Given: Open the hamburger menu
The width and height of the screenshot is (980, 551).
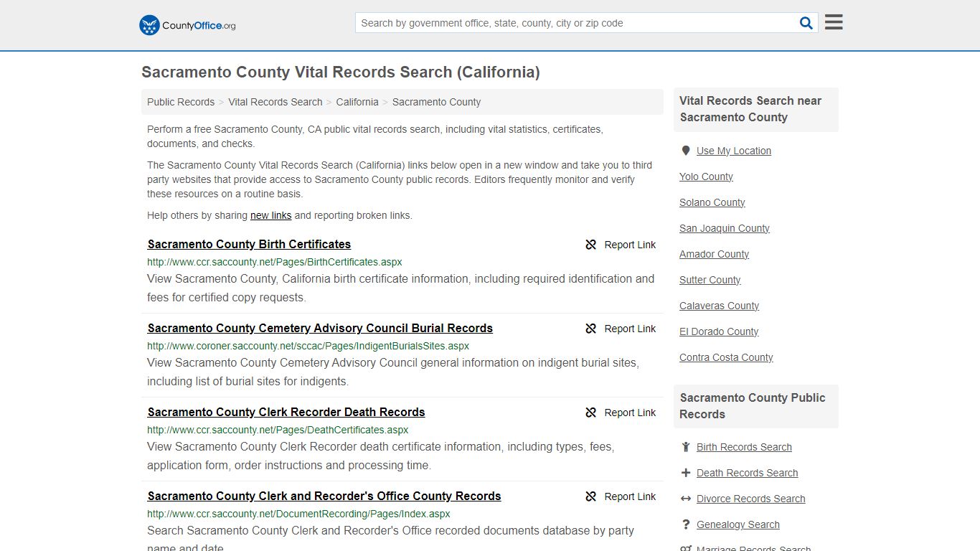Looking at the screenshot, I should point(834,22).
